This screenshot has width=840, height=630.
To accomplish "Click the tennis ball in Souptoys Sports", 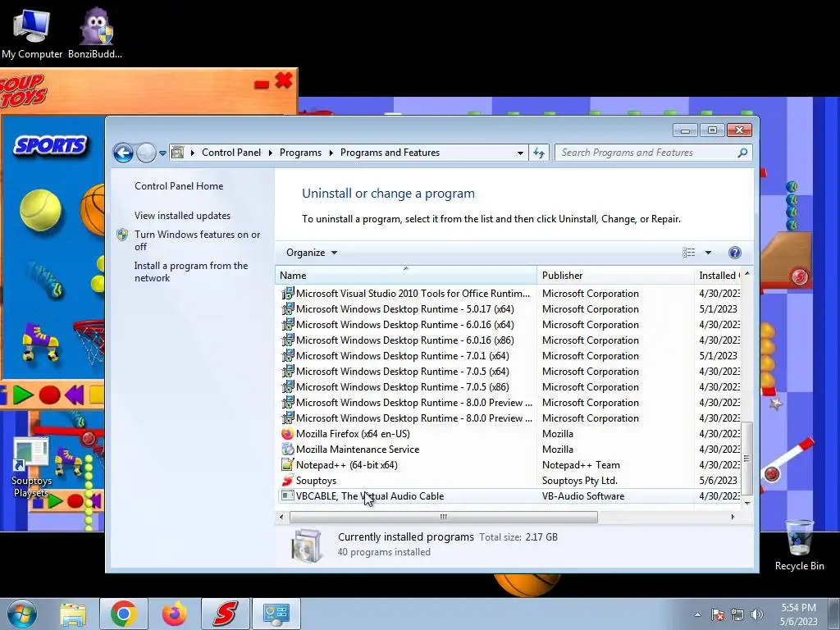I will pos(41,210).
